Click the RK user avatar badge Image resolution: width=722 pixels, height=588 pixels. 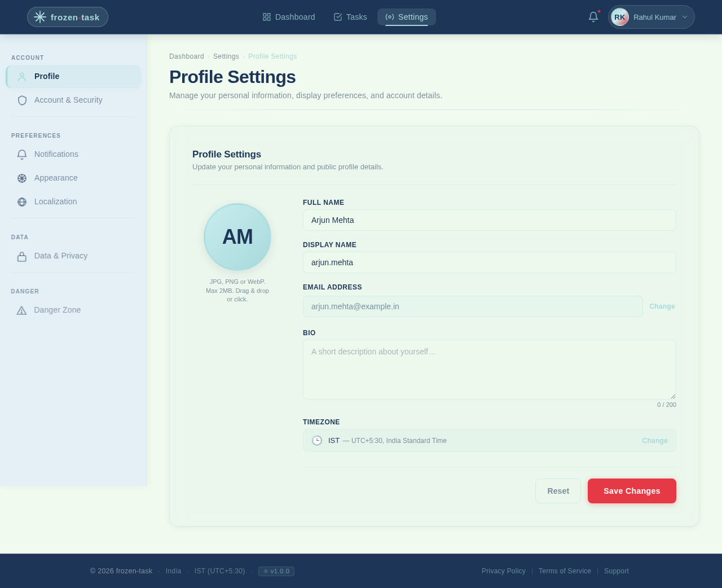[x=619, y=16]
